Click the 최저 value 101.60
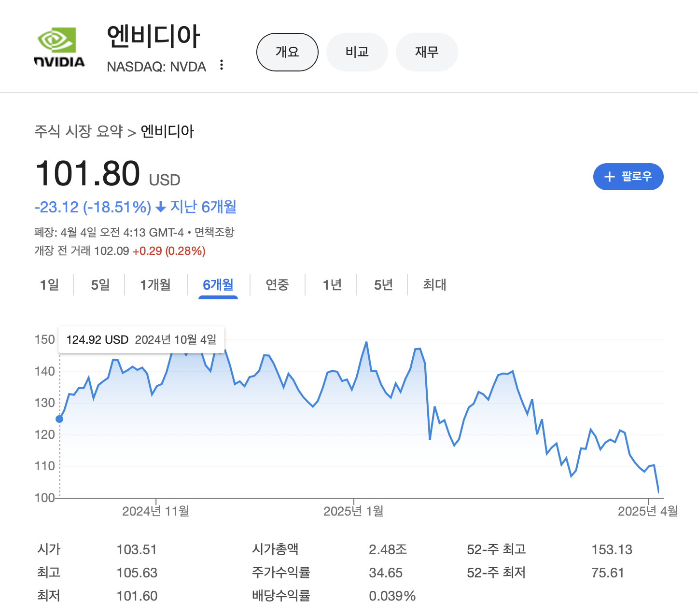 click(137, 596)
